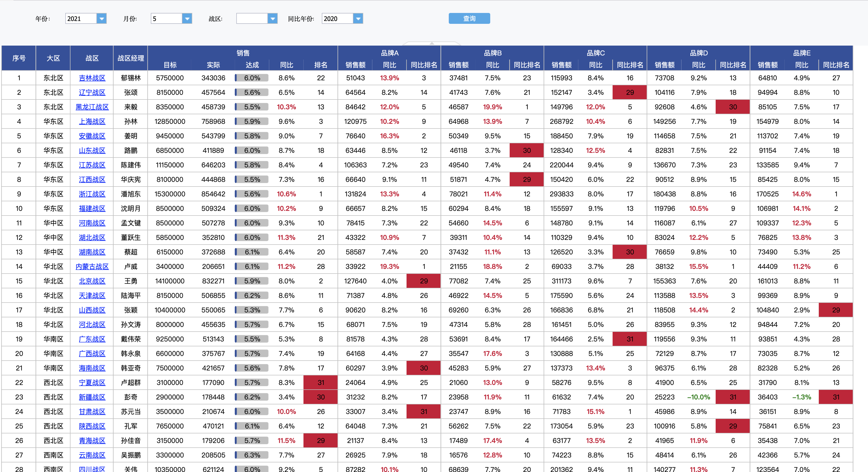Open the 浙江战区 link
Image resolution: width=868 pixels, height=472 pixels.
coord(92,194)
